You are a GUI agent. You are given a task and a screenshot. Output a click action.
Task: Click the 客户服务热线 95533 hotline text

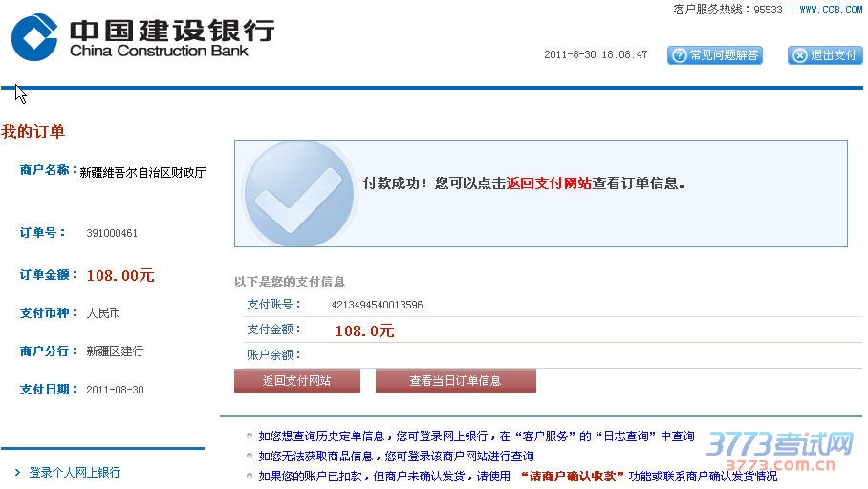727,10
